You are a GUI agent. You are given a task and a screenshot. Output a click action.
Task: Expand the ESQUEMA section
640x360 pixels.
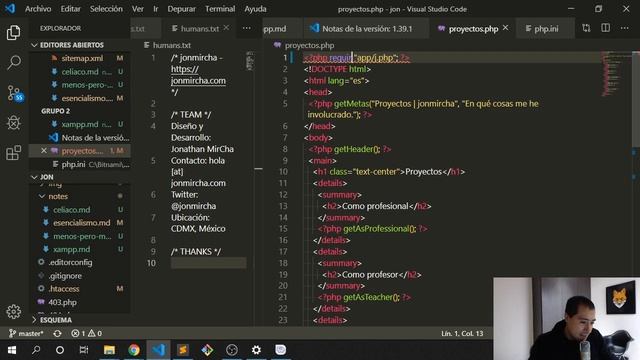tap(52, 320)
